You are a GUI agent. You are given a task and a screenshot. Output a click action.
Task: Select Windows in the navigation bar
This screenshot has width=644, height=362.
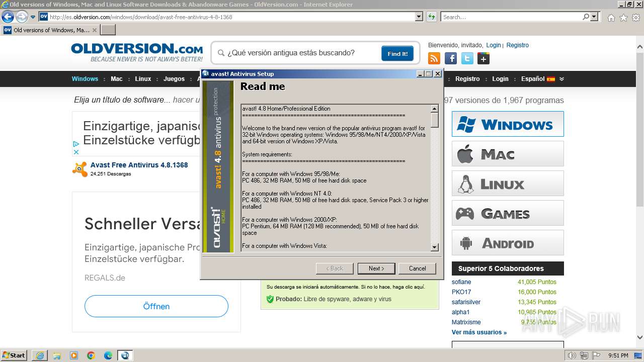[85, 79]
